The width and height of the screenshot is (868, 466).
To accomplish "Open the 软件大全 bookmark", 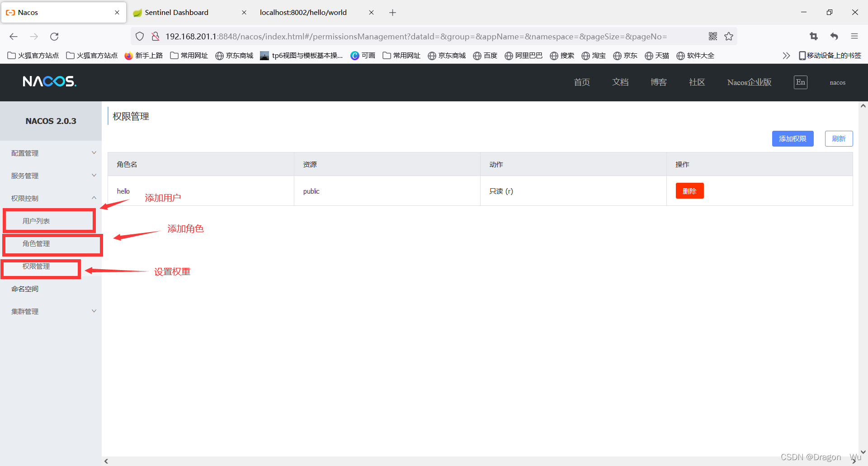I will [695, 56].
